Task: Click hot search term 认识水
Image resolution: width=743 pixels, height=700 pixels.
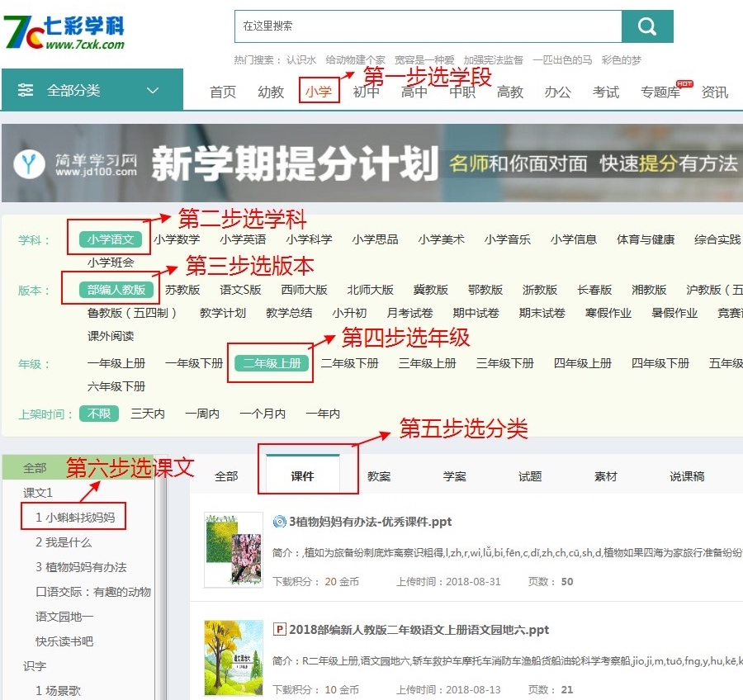Action: click(301, 60)
